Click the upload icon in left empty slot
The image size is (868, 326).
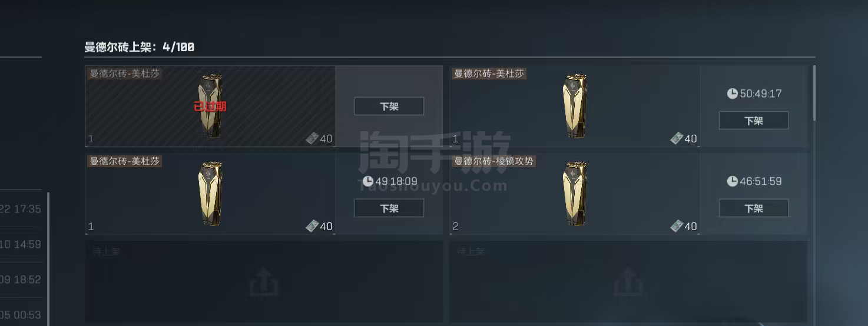[264, 284]
